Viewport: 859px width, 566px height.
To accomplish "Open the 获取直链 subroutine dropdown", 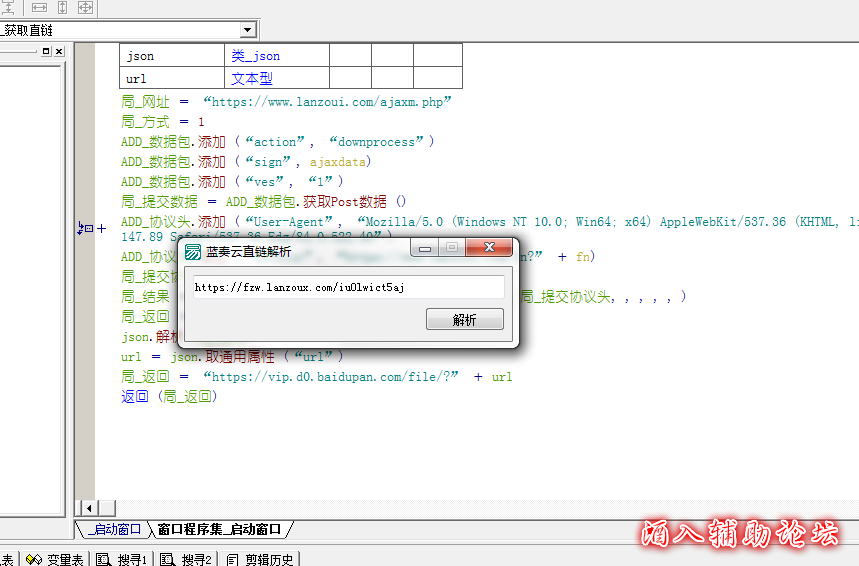I will point(248,30).
